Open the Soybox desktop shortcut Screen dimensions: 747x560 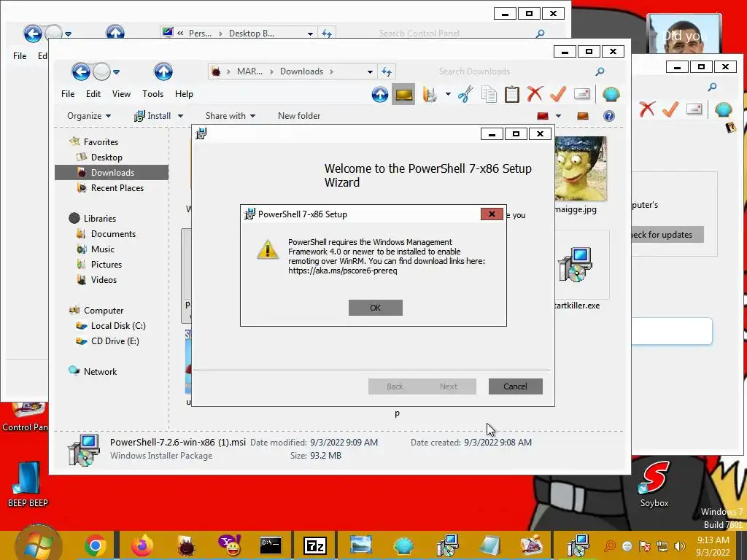(654, 485)
